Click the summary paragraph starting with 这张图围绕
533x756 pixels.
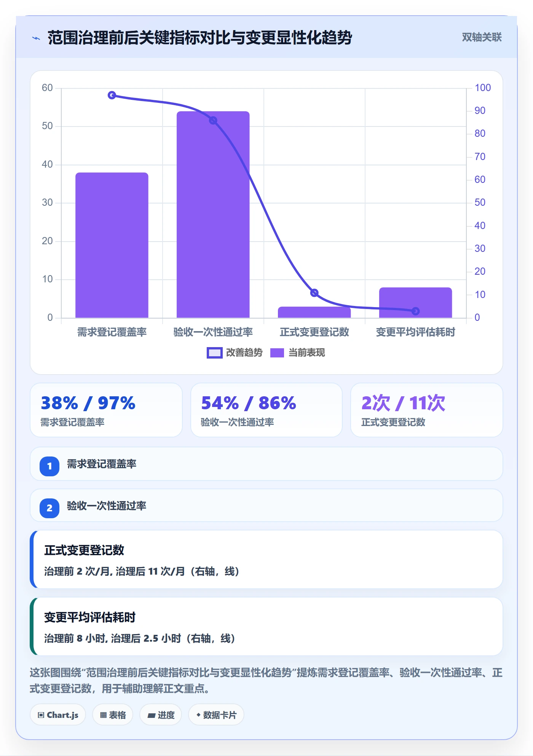(266, 681)
